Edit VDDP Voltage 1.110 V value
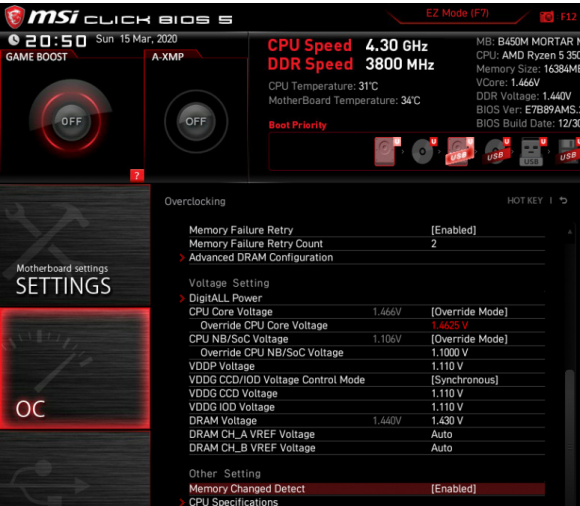 point(447,366)
